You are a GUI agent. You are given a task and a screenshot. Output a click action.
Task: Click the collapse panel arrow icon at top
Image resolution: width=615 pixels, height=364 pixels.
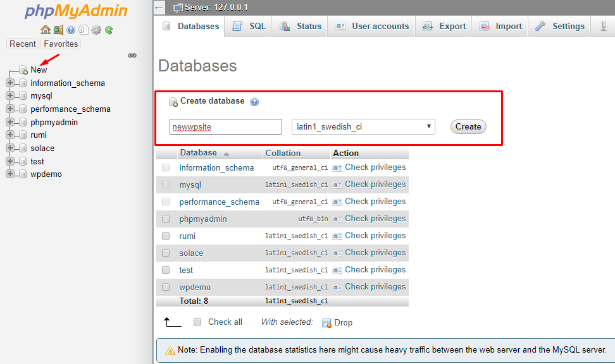[x=159, y=8]
